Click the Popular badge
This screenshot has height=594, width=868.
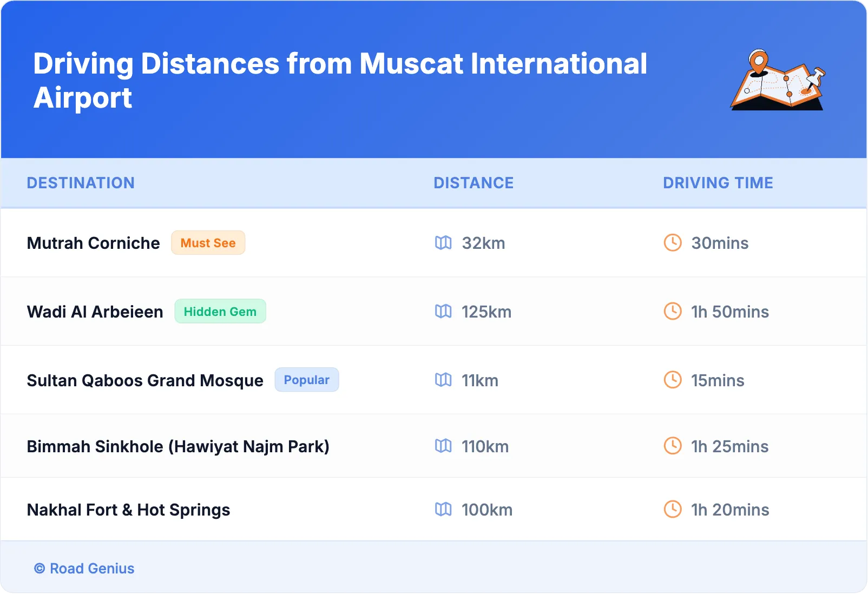pyautogui.click(x=307, y=380)
